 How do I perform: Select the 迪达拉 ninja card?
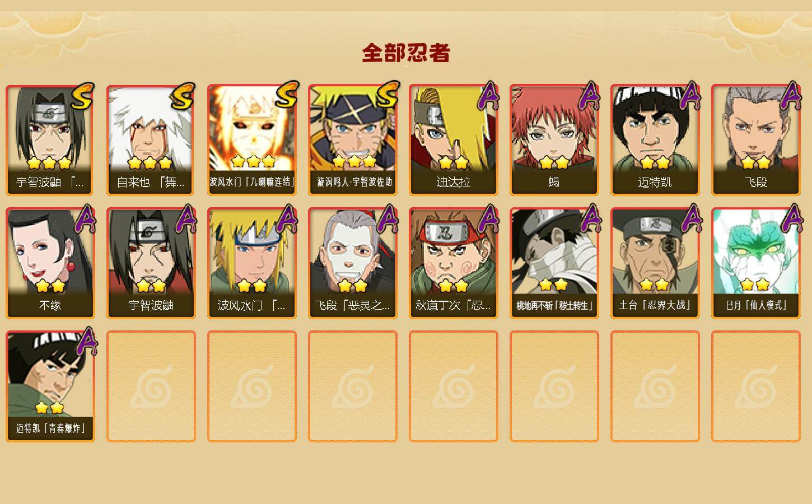click(x=454, y=140)
